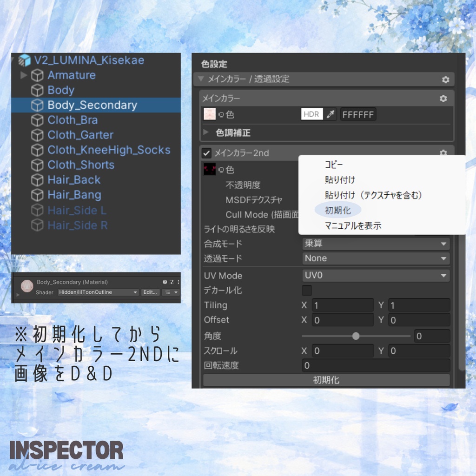Click the Hair_Side R cube icon
Viewport: 476px width, 476px height.
37,225
